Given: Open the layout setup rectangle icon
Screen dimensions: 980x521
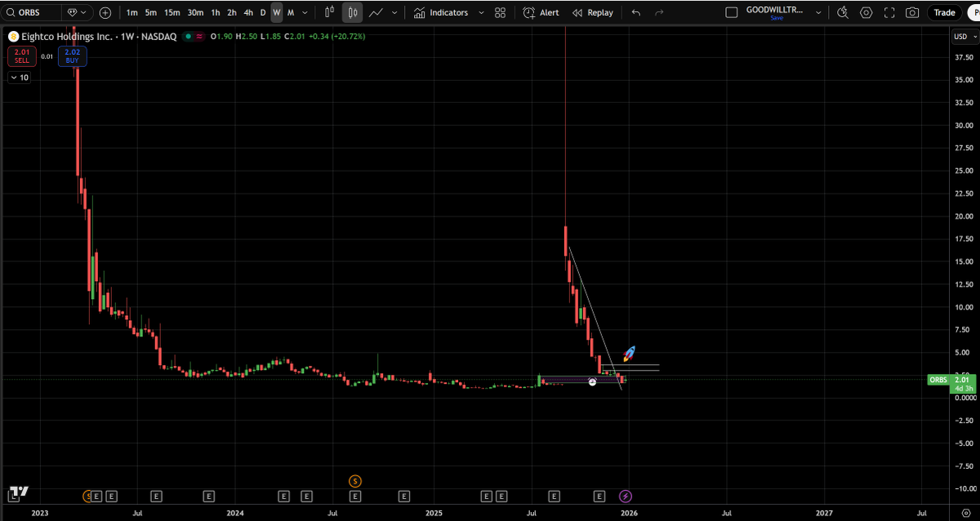Looking at the screenshot, I should pyautogui.click(x=731, y=12).
